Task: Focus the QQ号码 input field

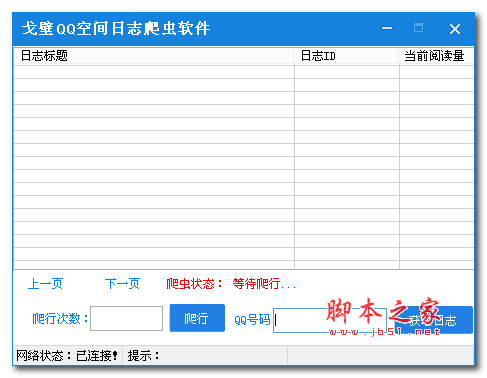Action: [330, 320]
